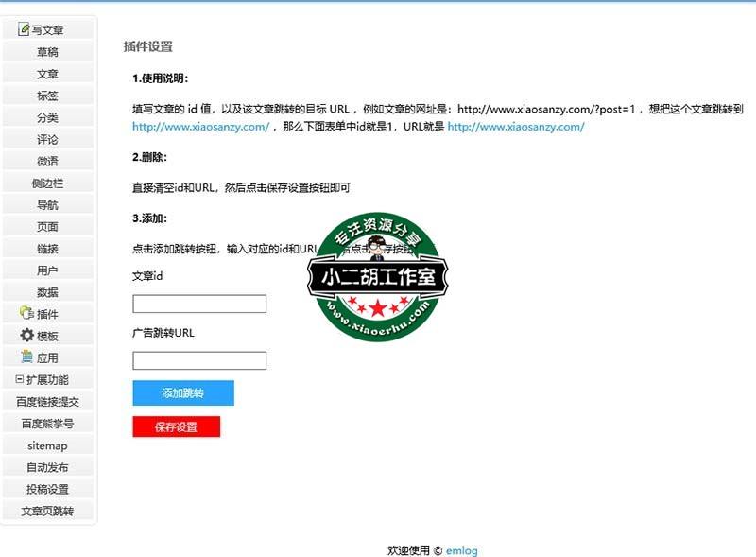The height and width of the screenshot is (557, 756).
Task: Open the sitemap extension
Action: [x=47, y=445]
